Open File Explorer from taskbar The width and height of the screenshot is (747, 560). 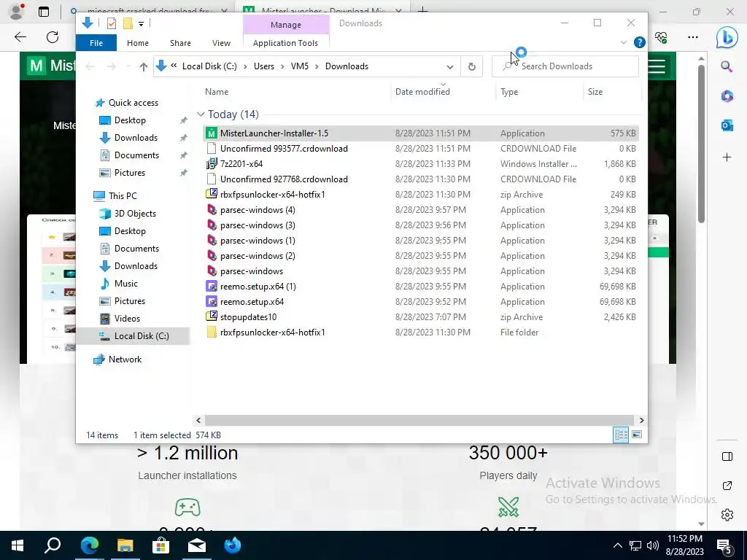point(125,545)
